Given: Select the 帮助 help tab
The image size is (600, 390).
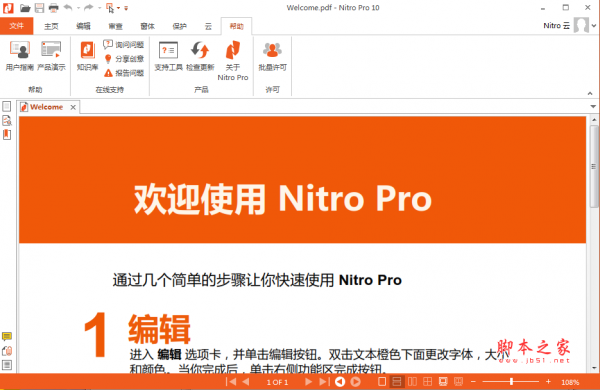Looking at the screenshot, I should click(236, 26).
